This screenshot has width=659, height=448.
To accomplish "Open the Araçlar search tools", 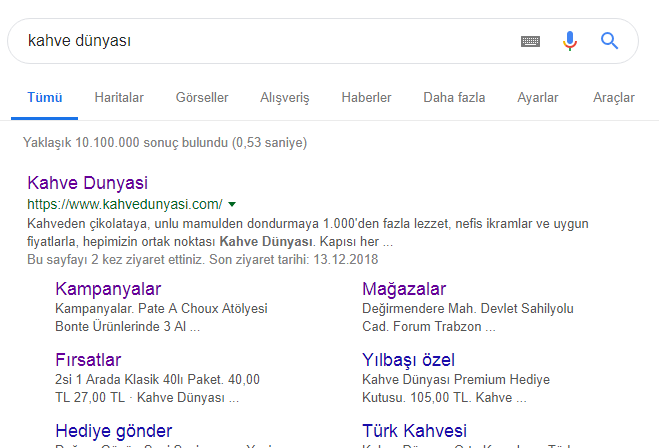I will click(x=614, y=98).
